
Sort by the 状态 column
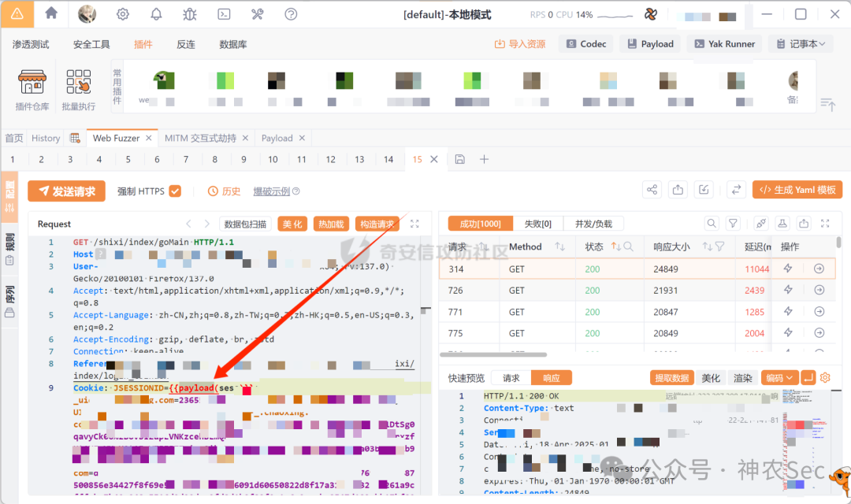coord(615,246)
